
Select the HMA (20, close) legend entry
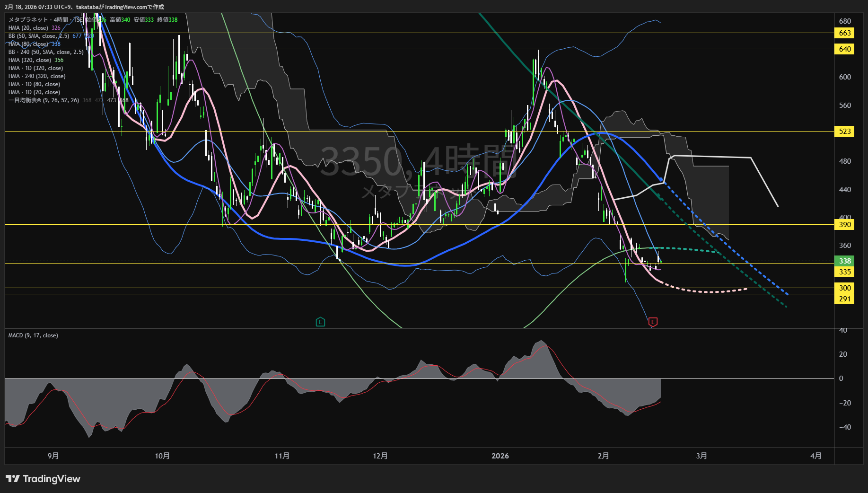(x=28, y=28)
